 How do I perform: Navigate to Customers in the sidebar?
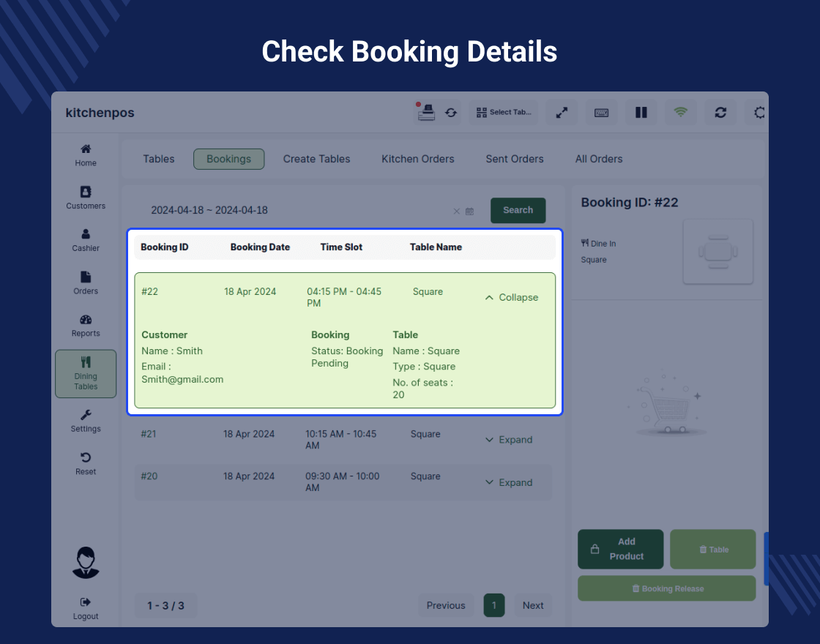[85, 198]
